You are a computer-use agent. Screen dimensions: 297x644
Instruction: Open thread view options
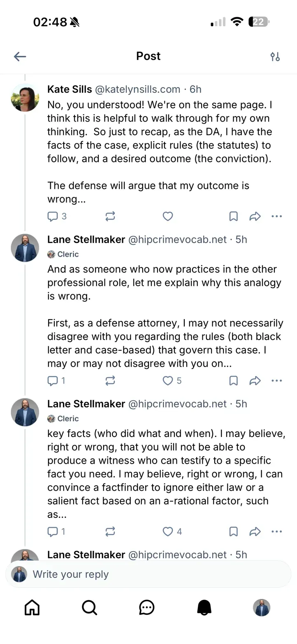click(275, 56)
